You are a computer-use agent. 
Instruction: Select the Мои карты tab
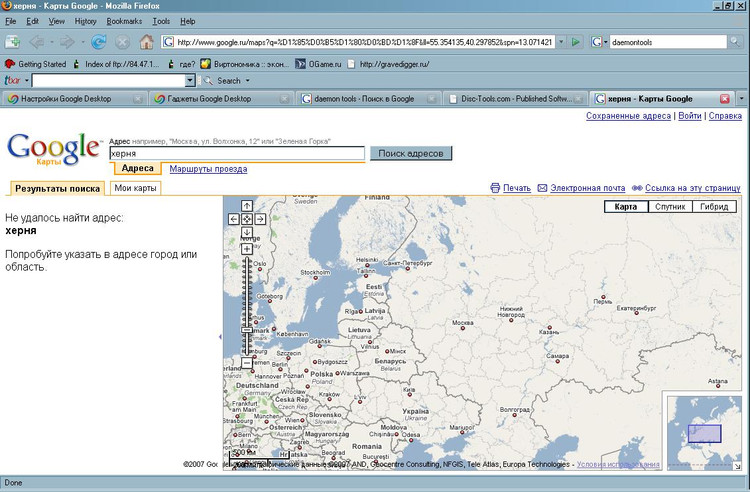pyautogui.click(x=135, y=188)
